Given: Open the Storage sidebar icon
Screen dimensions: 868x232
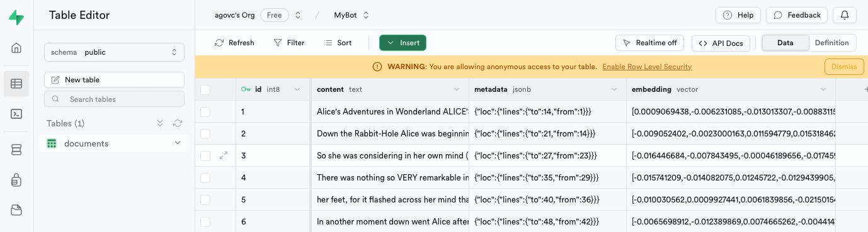Looking at the screenshot, I should click(x=16, y=210).
